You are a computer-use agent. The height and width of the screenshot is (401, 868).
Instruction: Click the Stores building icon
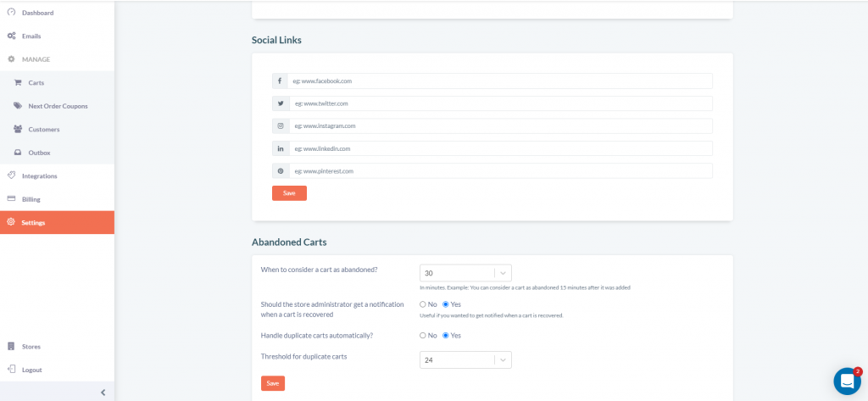[x=10, y=346]
